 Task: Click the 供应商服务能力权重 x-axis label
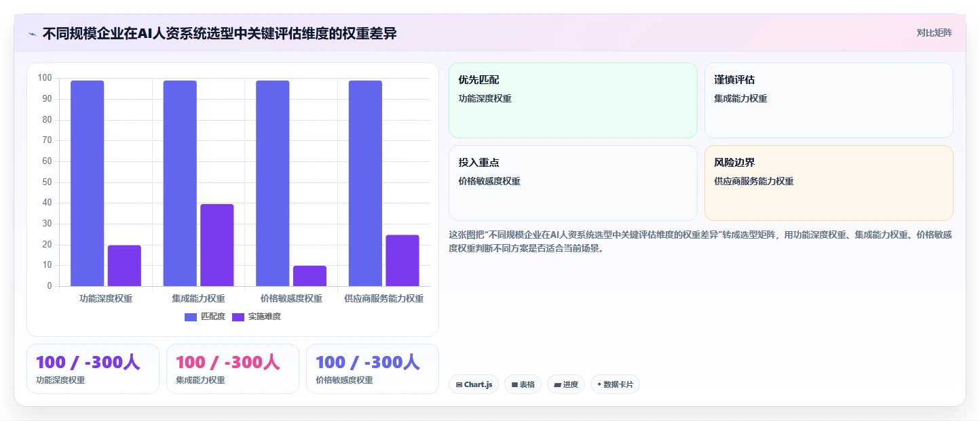[384, 298]
